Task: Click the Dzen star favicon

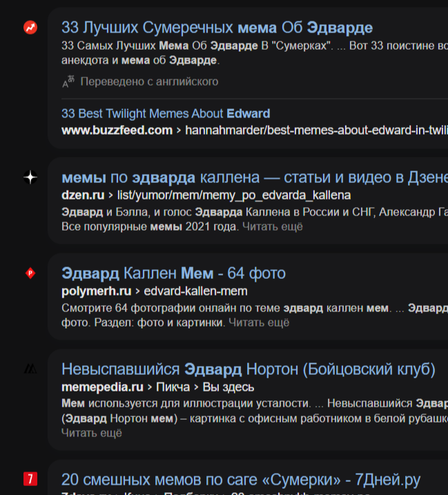Action: (30, 177)
